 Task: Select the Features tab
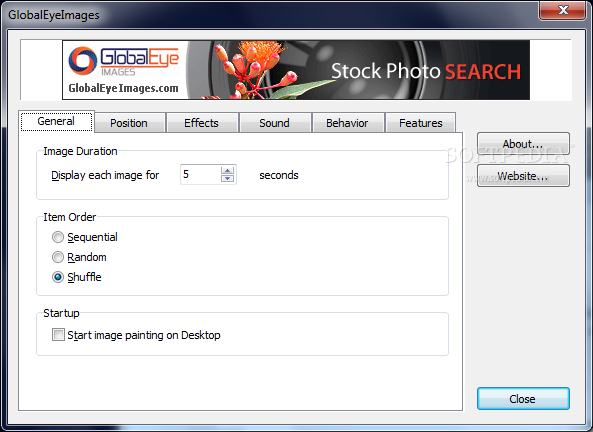tap(421, 123)
